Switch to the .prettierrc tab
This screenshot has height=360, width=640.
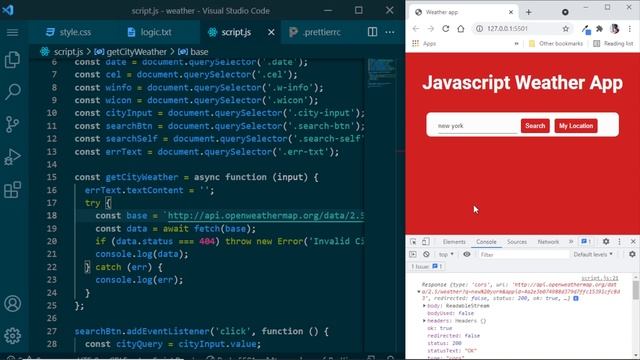pyautogui.click(x=315, y=32)
